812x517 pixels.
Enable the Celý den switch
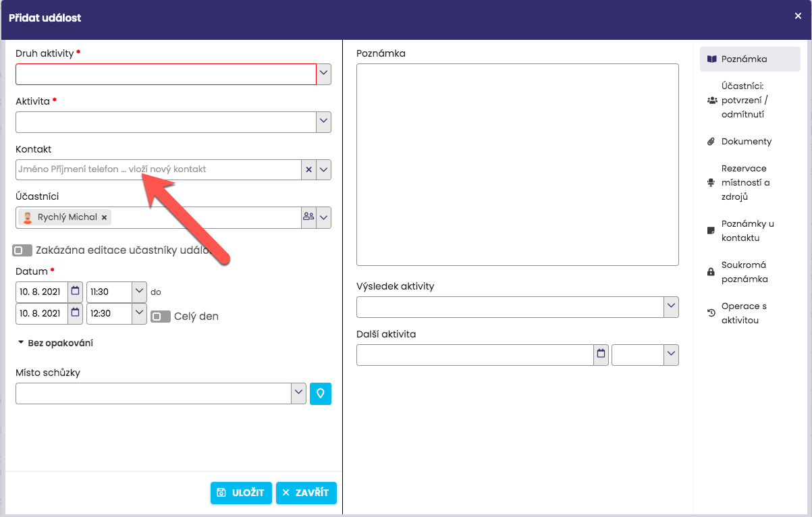161,317
